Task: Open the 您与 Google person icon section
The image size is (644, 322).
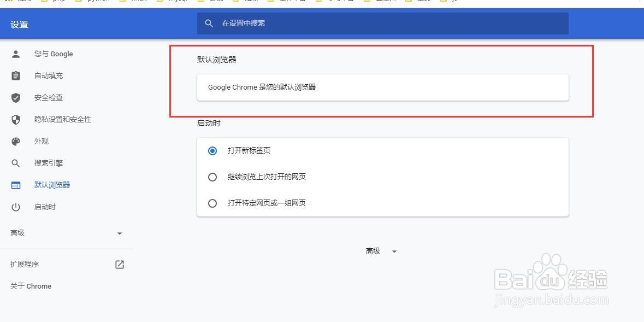Action: [16, 54]
